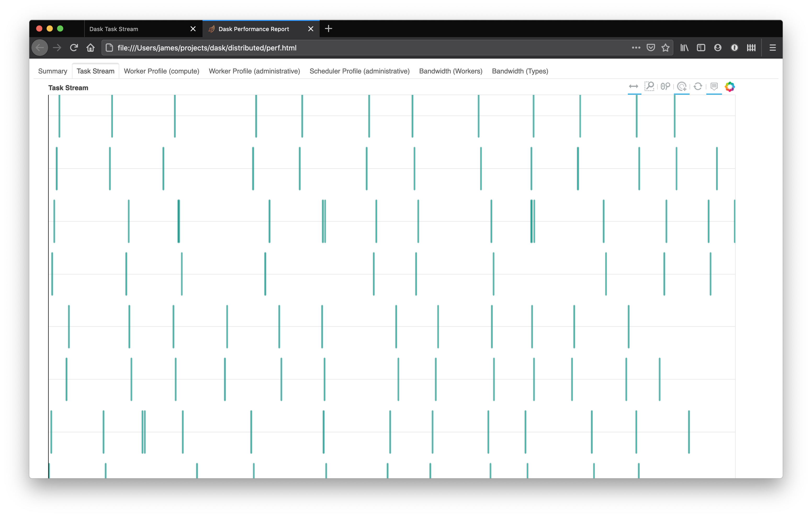Select the Dask Performance Report browser tab

pos(261,29)
